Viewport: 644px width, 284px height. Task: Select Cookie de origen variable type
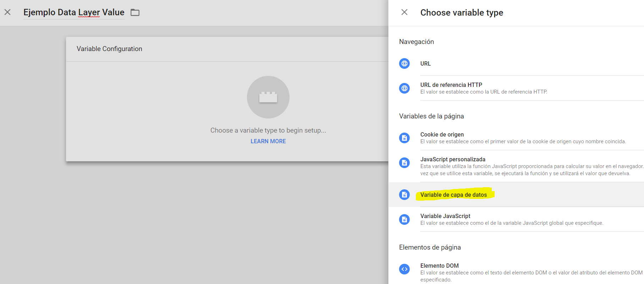516,138
